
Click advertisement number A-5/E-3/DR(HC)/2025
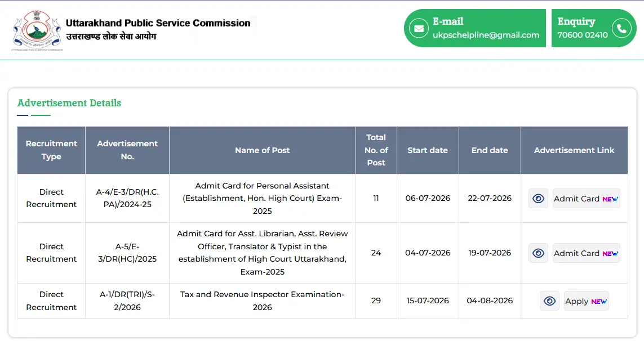pos(127,253)
